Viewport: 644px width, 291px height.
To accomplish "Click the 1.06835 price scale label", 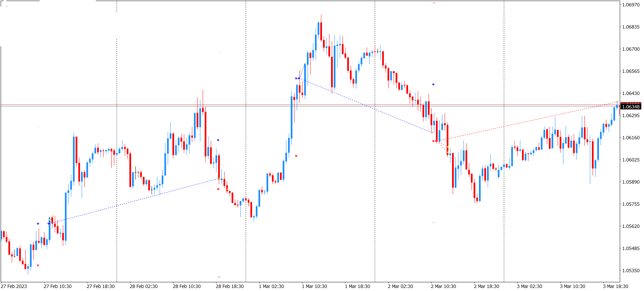I will tap(631, 27).
